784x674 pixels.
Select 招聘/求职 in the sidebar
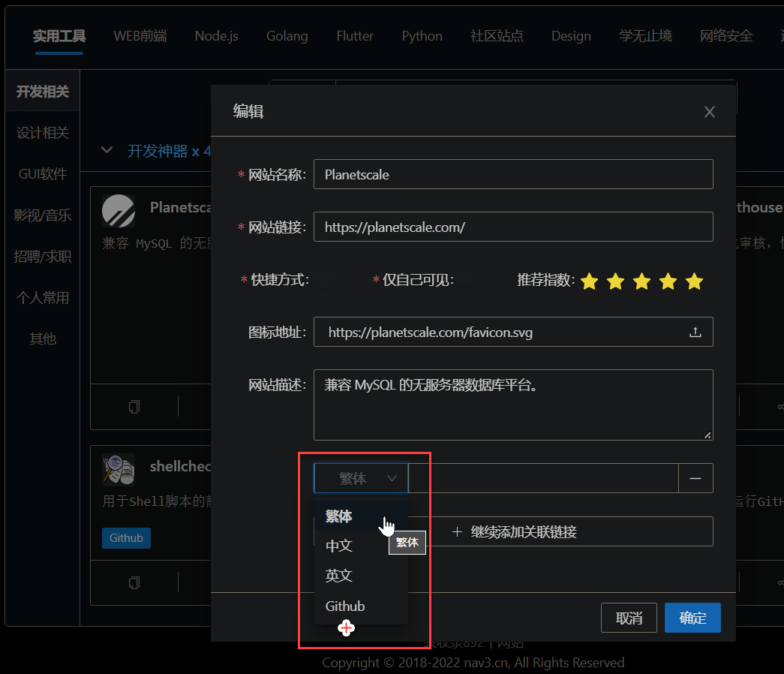pyautogui.click(x=43, y=257)
